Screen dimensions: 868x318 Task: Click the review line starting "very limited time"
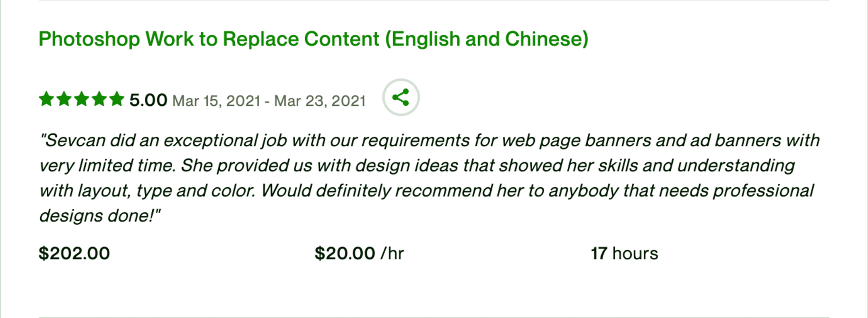click(417, 166)
